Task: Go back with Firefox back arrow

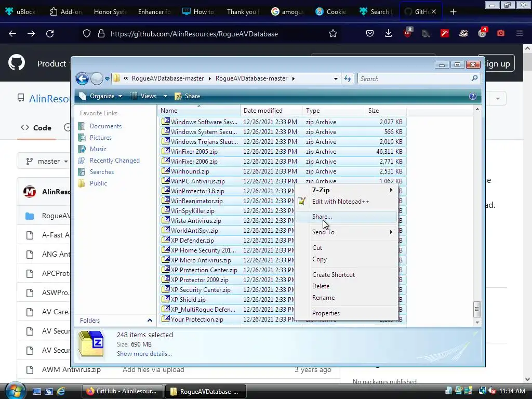Action: pyautogui.click(x=12, y=34)
